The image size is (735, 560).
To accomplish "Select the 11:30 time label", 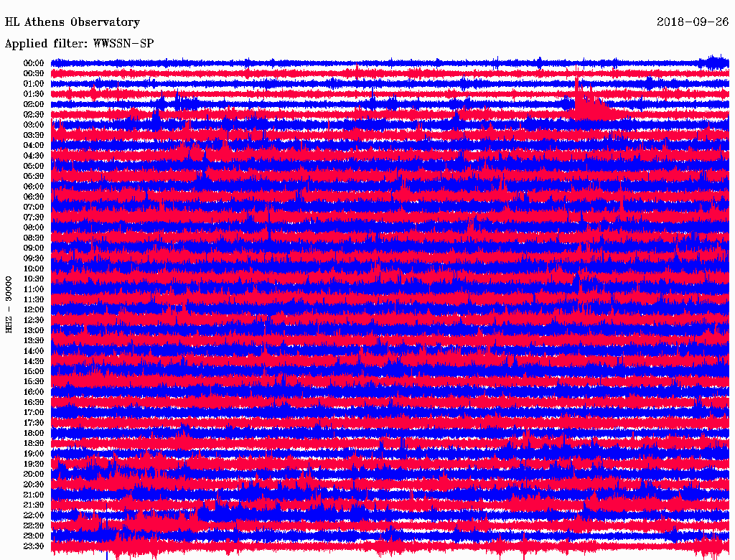I will 34,299.
